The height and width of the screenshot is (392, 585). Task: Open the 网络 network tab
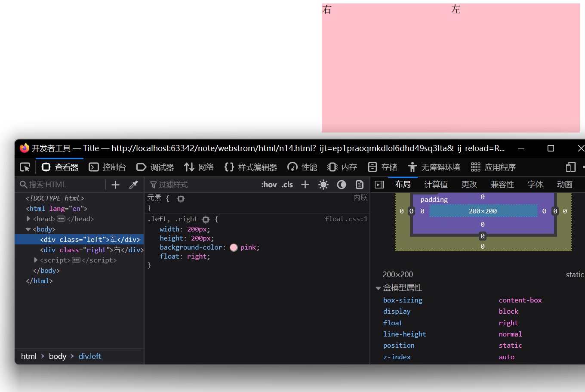(199, 167)
